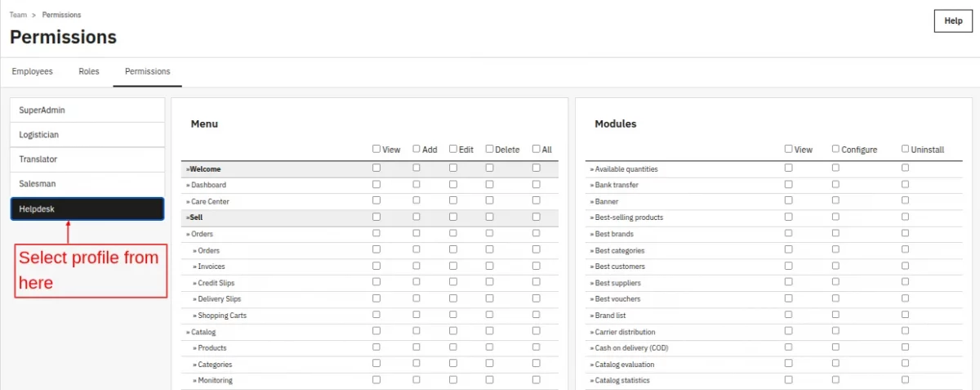
Task: Click the Sell menu row label
Action: pos(194,218)
